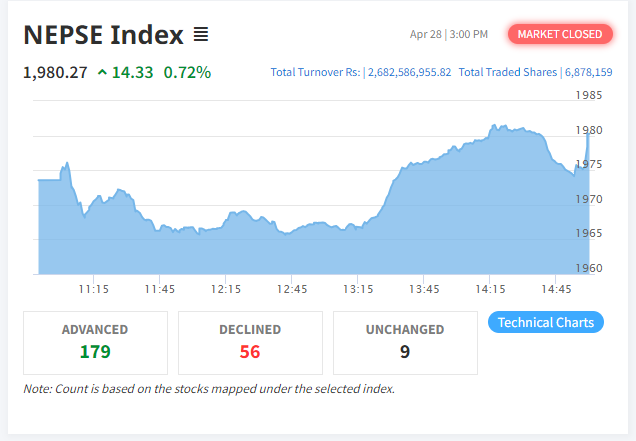
Task: Select the ADVANCED 179 count box
Action: click(x=95, y=343)
